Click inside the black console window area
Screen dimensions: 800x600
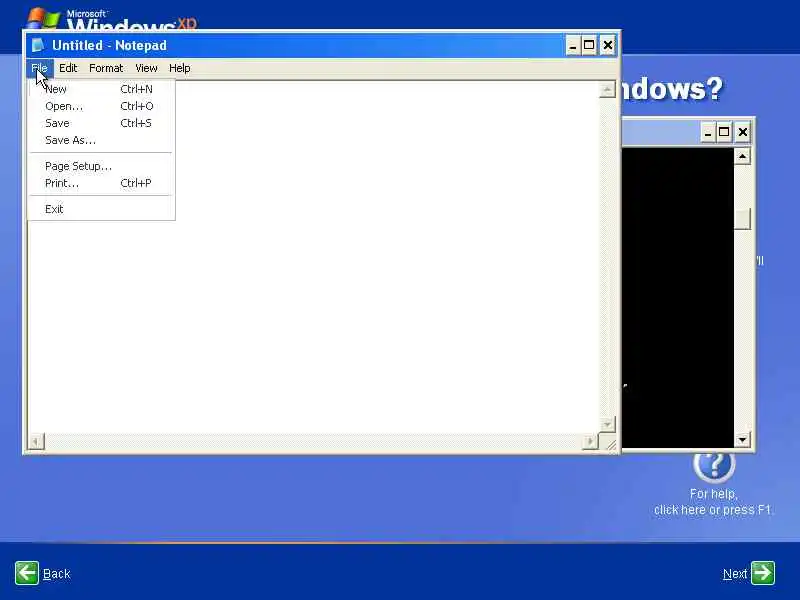point(678,298)
